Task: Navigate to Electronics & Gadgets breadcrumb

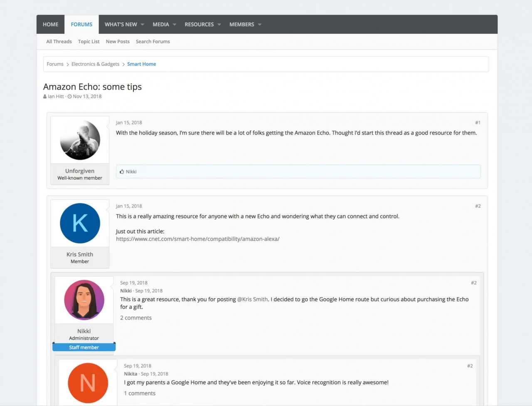Action: [x=95, y=64]
